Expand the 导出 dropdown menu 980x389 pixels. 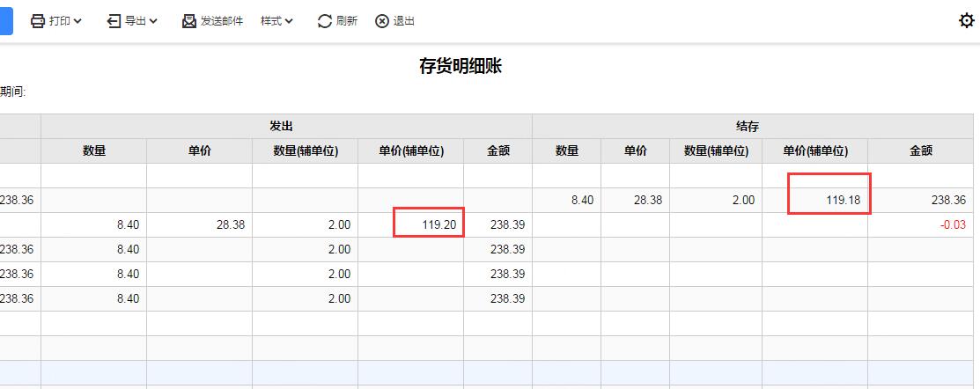153,21
